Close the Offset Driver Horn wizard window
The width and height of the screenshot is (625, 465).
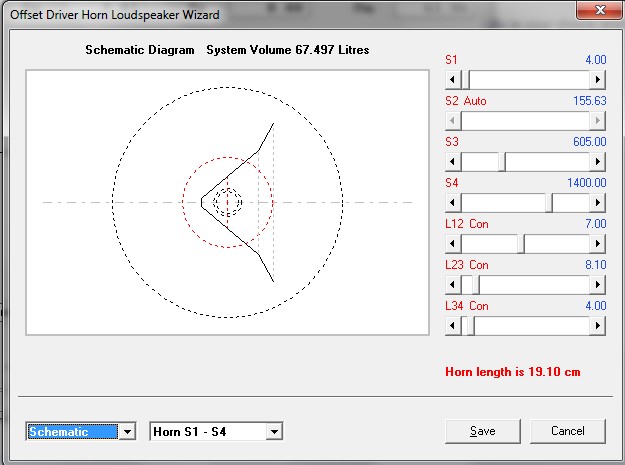coord(600,10)
